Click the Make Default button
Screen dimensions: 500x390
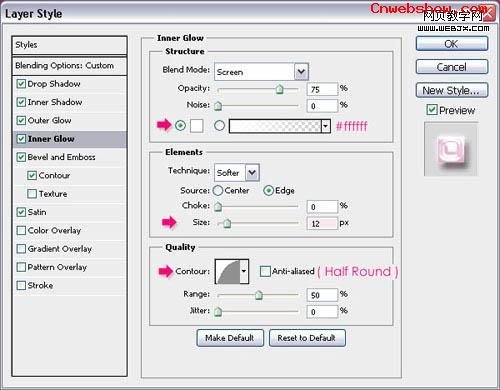(x=230, y=338)
